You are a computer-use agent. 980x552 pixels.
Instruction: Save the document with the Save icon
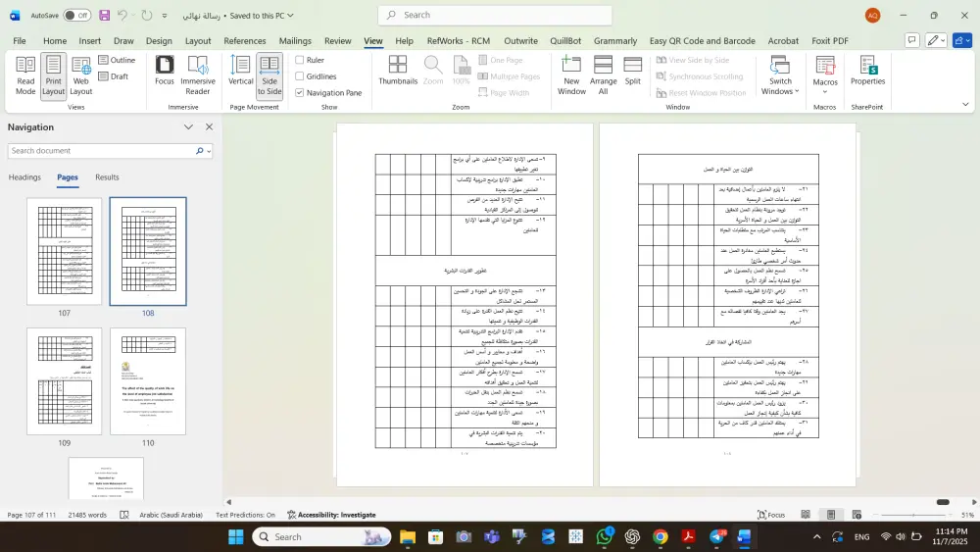coord(105,15)
